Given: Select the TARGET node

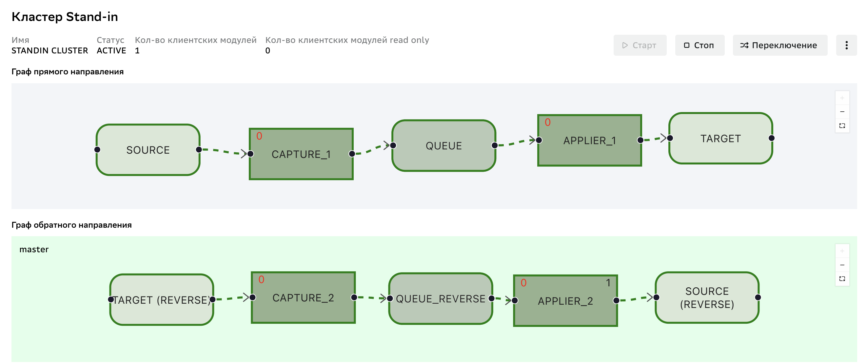Looking at the screenshot, I should pyautogui.click(x=721, y=138).
